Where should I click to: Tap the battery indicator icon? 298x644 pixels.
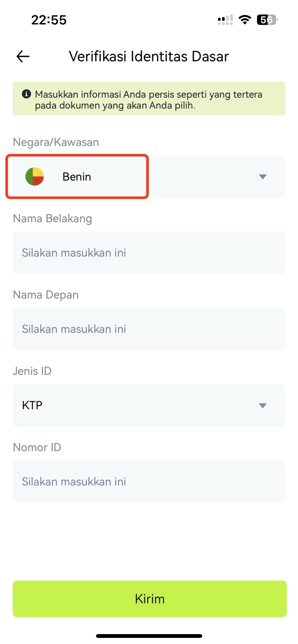tap(267, 20)
